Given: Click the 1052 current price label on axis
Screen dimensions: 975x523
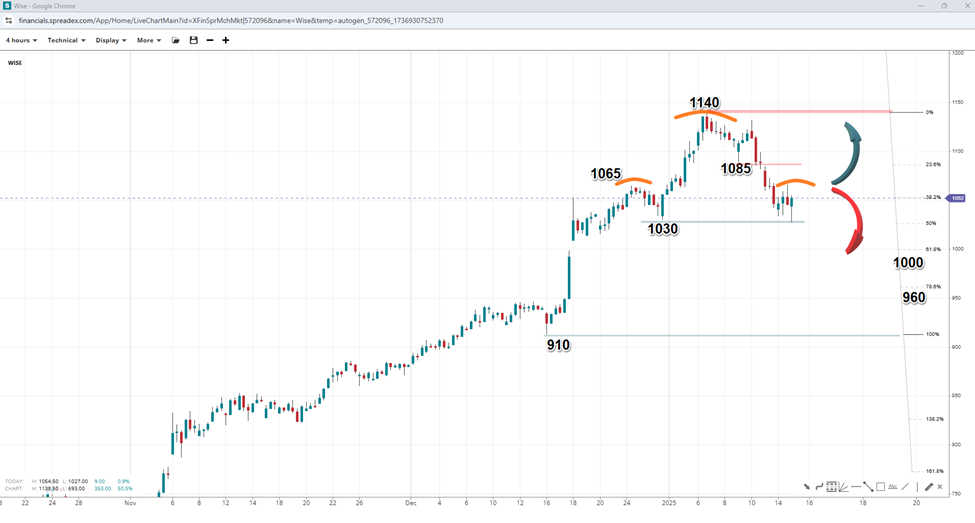Looking at the screenshot, I should (x=957, y=198).
